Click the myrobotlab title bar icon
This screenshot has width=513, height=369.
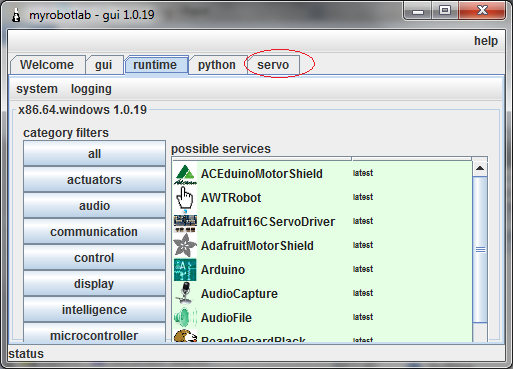(x=16, y=15)
